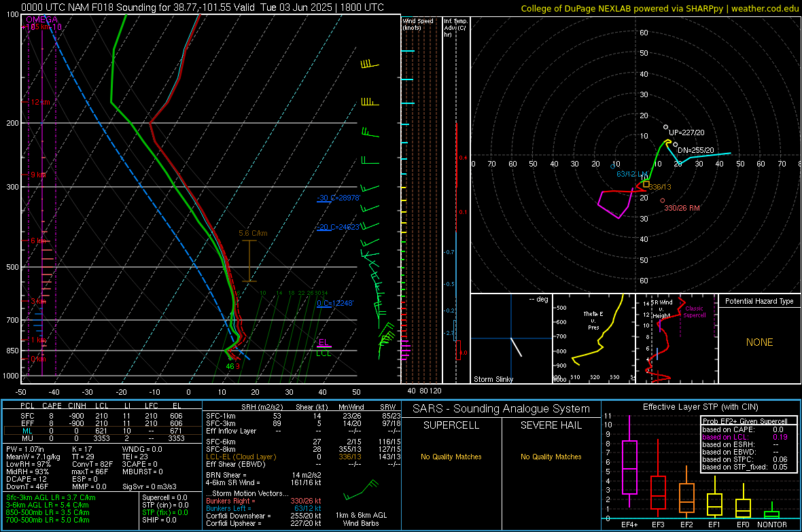
Task: Click the green LCL marker label
Action: (324, 353)
